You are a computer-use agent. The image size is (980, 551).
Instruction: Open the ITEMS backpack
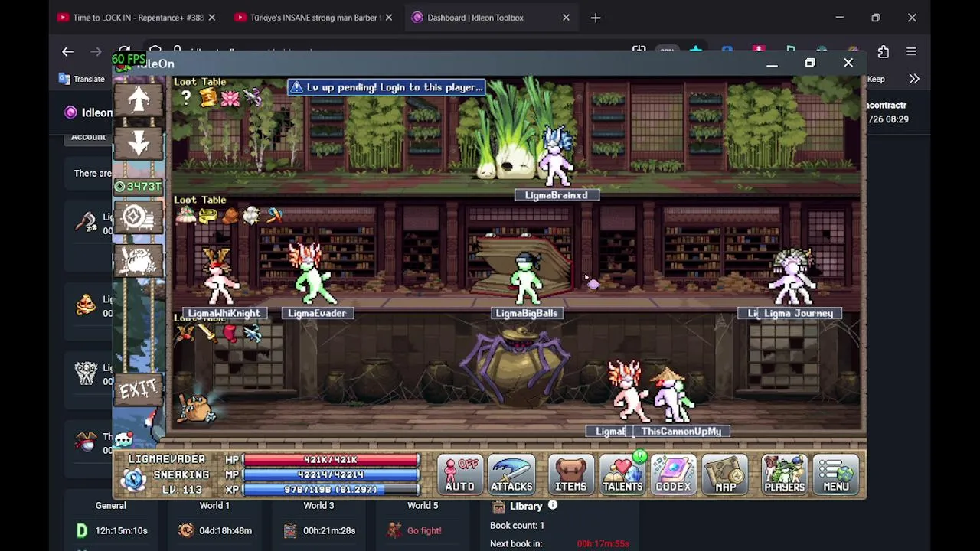click(570, 474)
